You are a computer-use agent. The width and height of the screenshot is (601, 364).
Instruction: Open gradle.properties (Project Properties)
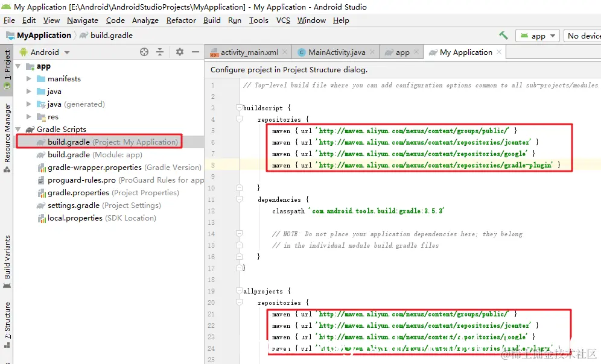coord(108,192)
